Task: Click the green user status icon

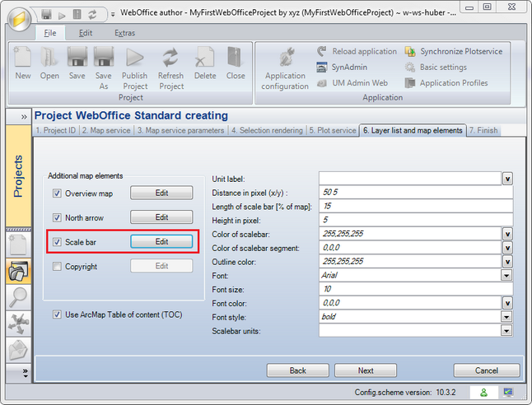Action: coord(483,393)
